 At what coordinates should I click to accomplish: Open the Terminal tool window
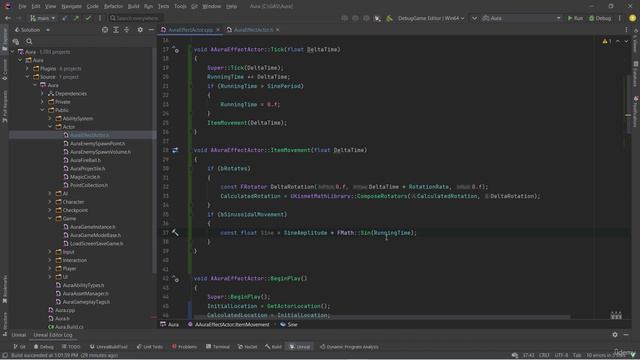[218, 347]
